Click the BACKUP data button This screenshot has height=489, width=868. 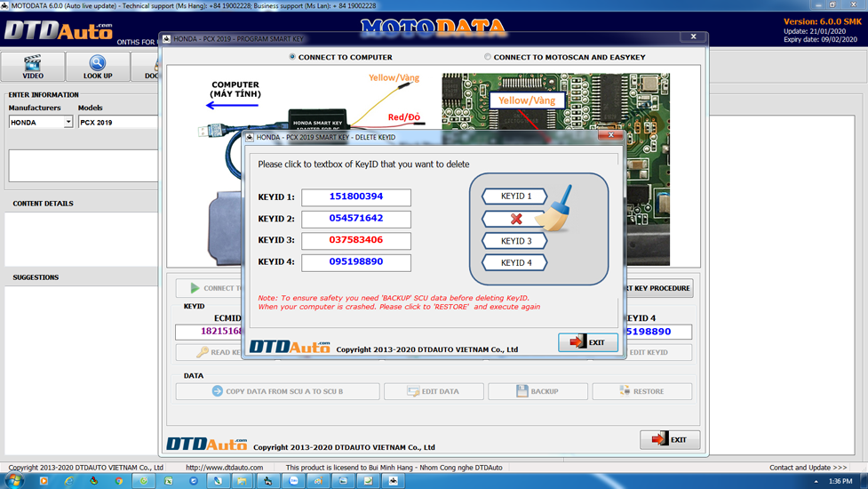(538, 391)
